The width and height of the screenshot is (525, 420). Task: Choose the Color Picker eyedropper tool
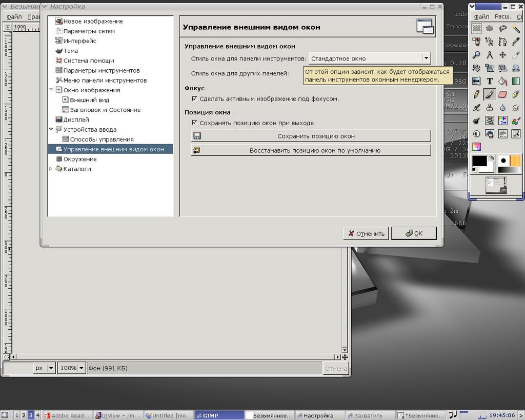click(x=516, y=42)
